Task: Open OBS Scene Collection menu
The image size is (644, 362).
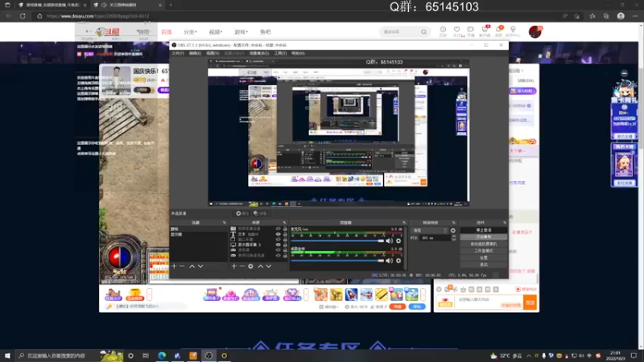Action: point(258,53)
